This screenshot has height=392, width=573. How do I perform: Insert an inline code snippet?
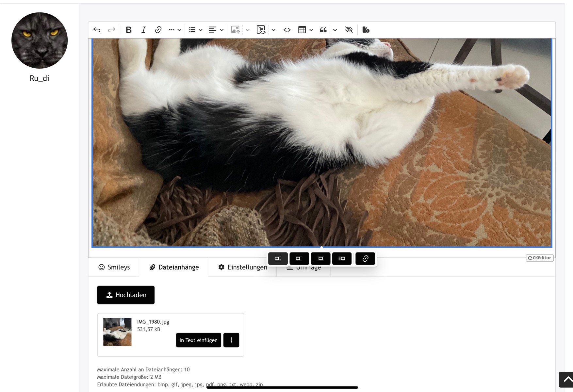coord(287,30)
